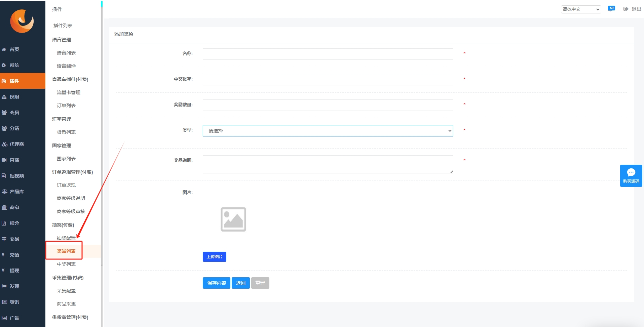Click the gear icon beside 系统
This screenshot has height=327, width=644.
pyautogui.click(x=4, y=65)
